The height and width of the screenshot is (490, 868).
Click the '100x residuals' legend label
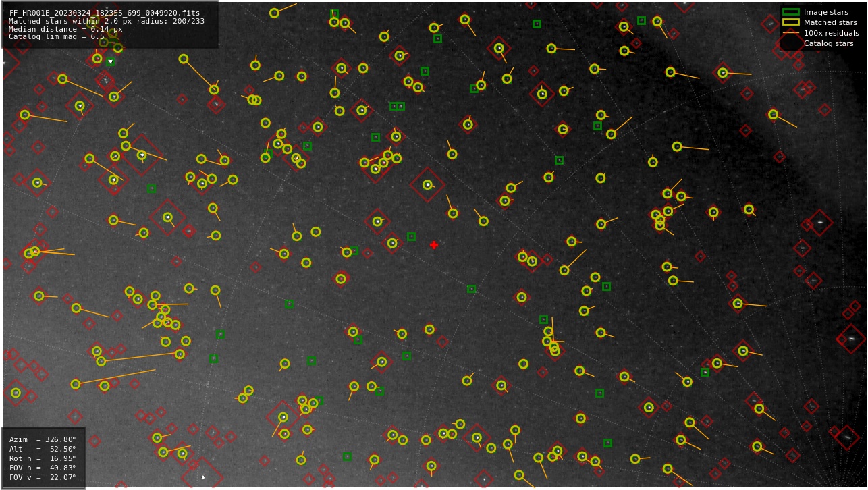831,33
